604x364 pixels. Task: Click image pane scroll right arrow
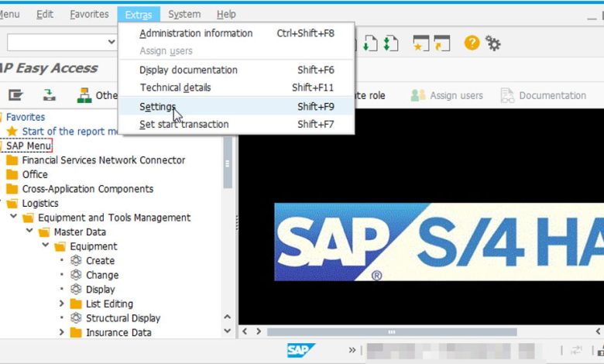coord(259,331)
